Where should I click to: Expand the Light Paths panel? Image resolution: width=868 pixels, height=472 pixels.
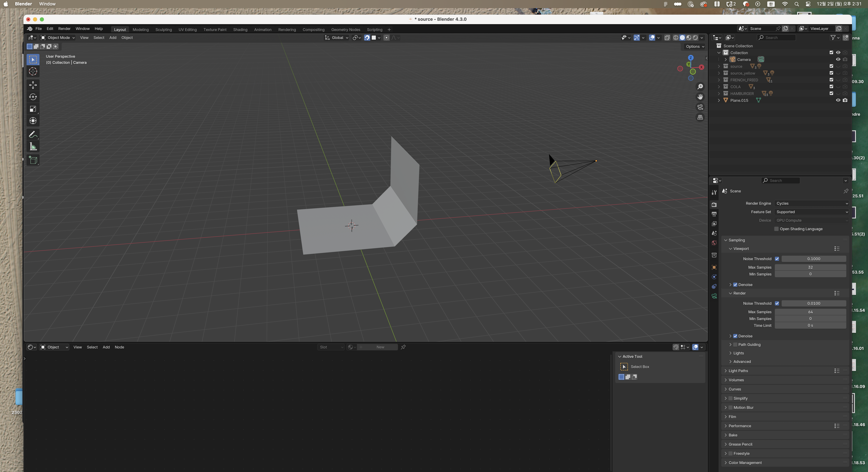pos(738,371)
